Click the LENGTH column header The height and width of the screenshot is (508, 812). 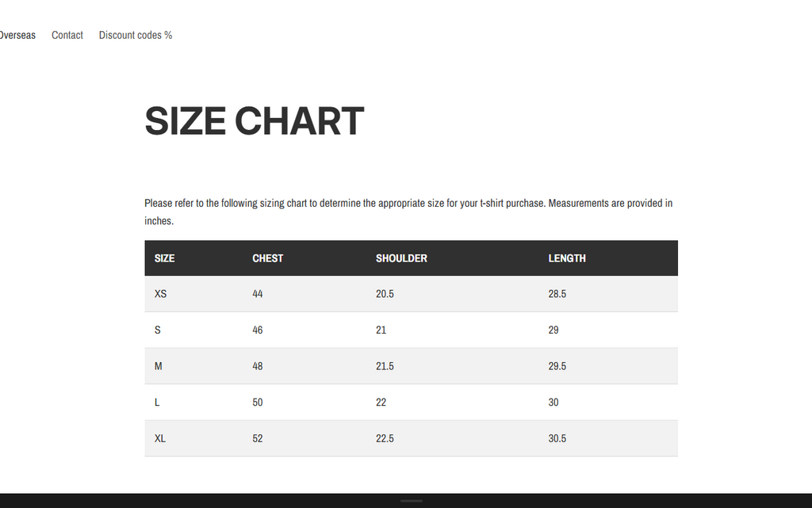[567, 258]
